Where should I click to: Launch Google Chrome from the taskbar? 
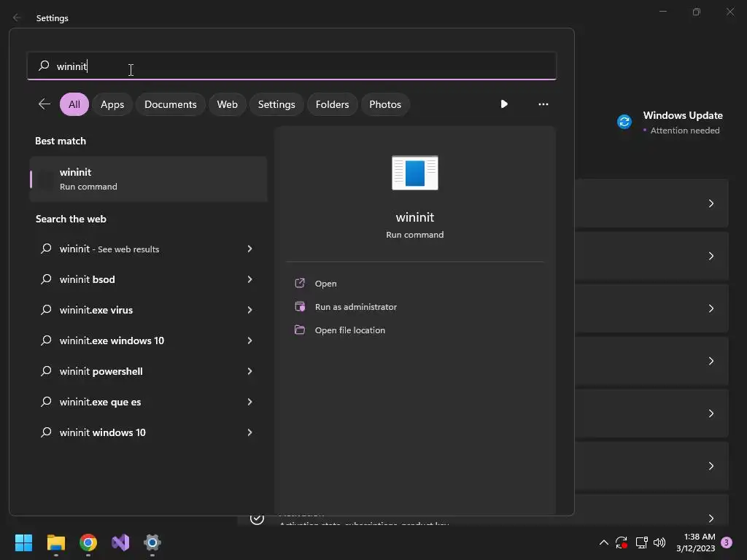88,542
